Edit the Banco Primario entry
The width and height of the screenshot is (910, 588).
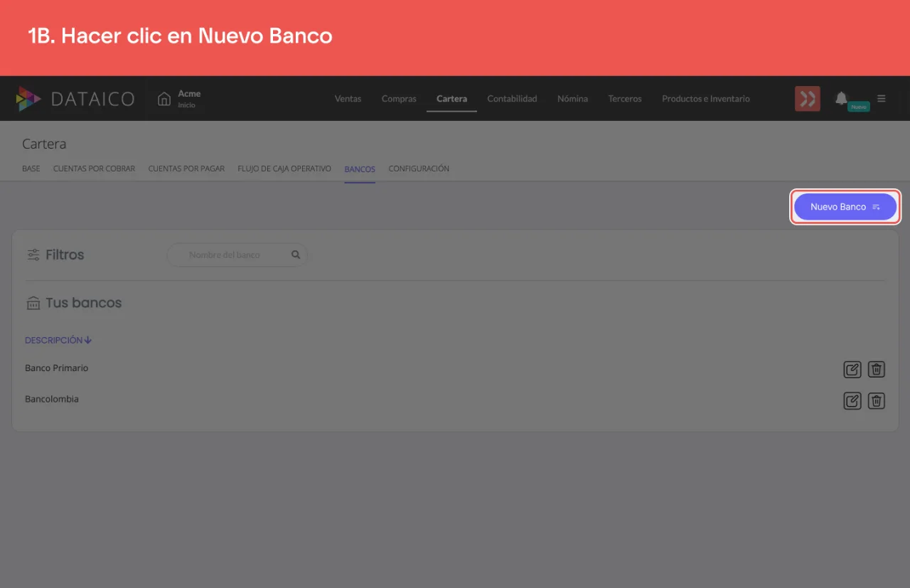(x=852, y=370)
